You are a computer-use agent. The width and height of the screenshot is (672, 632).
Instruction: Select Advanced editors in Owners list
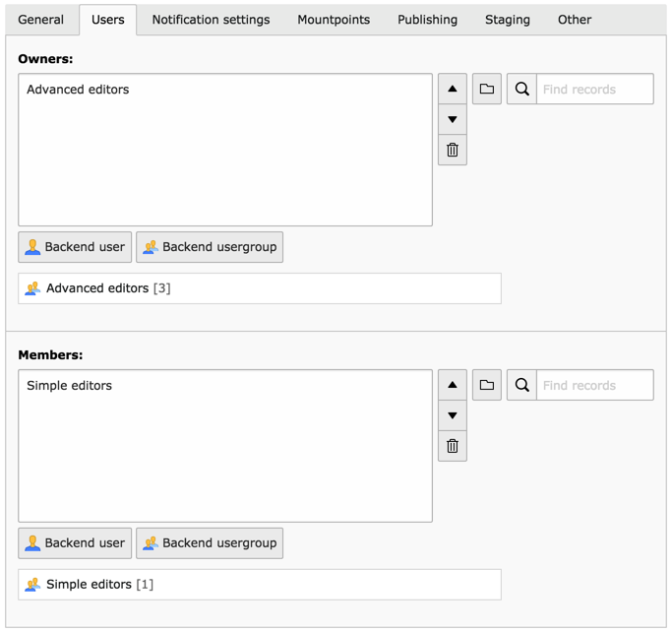pos(78,90)
